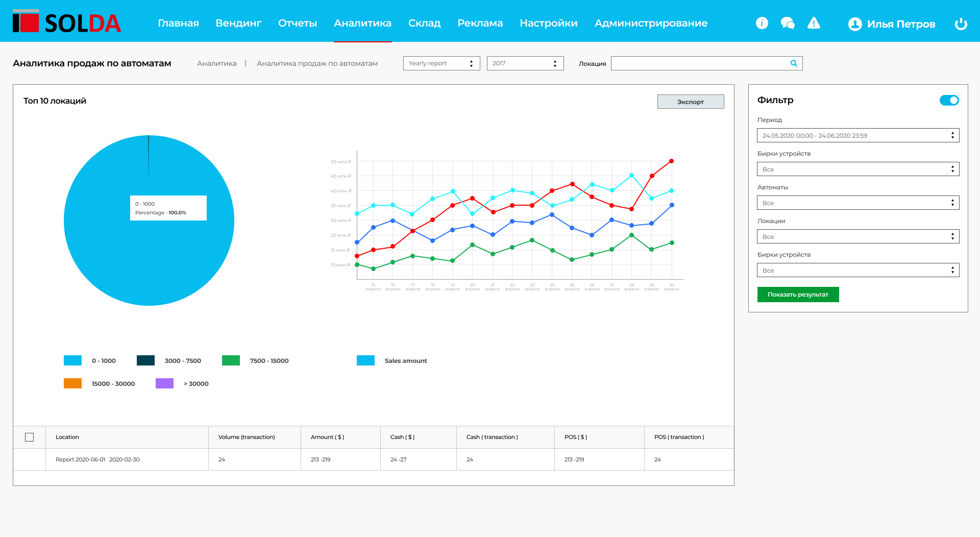Click the Локация search input field

699,63
